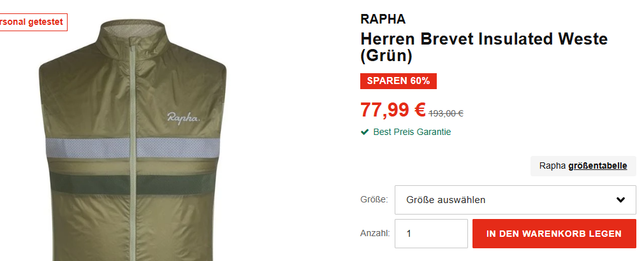This screenshot has width=644, height=261.
Task: Click the Sparen 60% red badge
Action: tap(399, 81)
